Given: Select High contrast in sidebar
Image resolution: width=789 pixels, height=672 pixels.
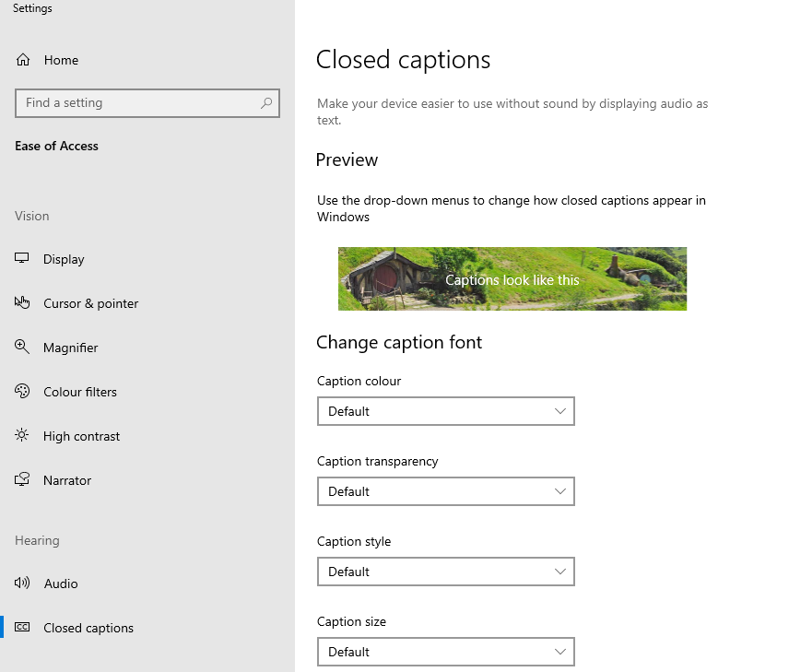Looking at the screenshot, I should point(147,436).
